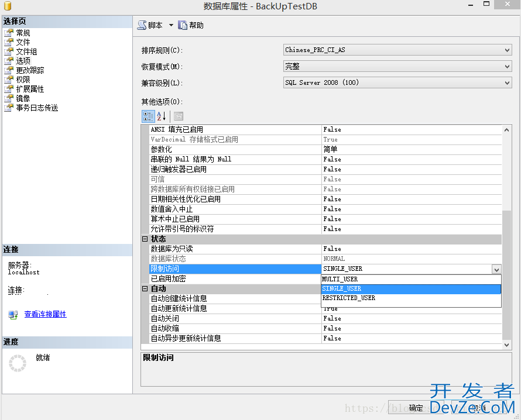
Task: Click the 文件组 page icon
Action: 9,51
